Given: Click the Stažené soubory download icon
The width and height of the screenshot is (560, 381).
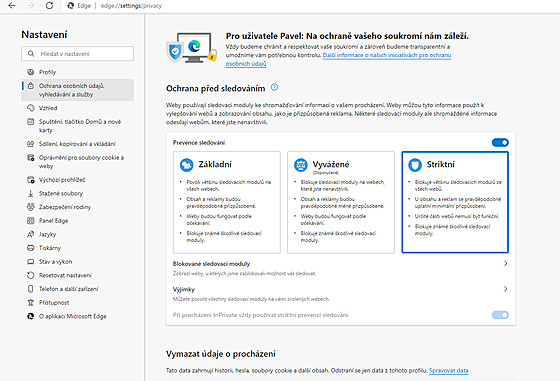Looking at the screenshot, I should click(x=31, y=194).
